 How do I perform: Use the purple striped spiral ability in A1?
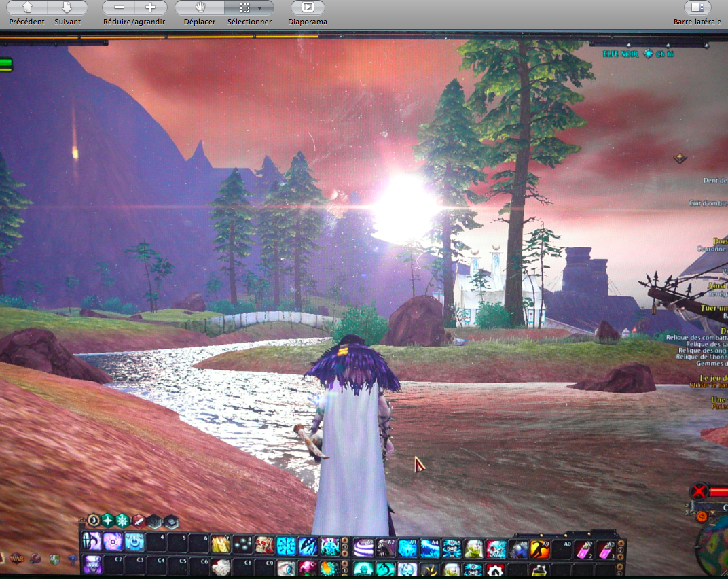point(363,548)
